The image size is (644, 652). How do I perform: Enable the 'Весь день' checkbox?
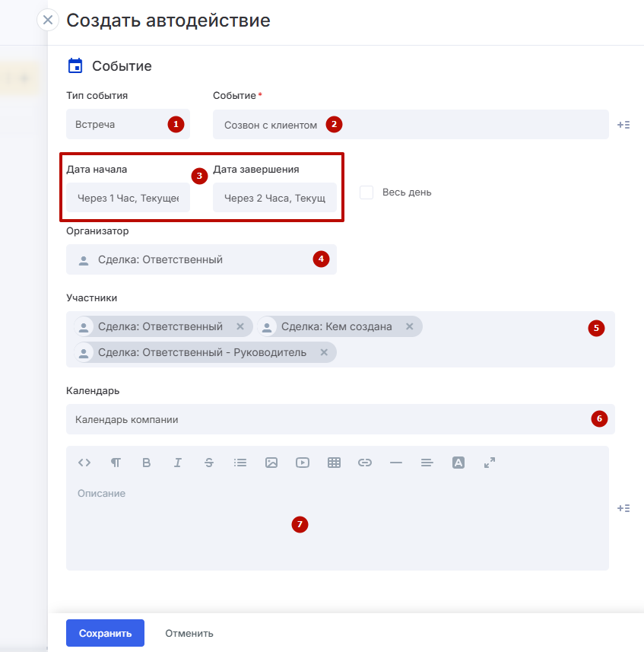(x=366, y=192)
